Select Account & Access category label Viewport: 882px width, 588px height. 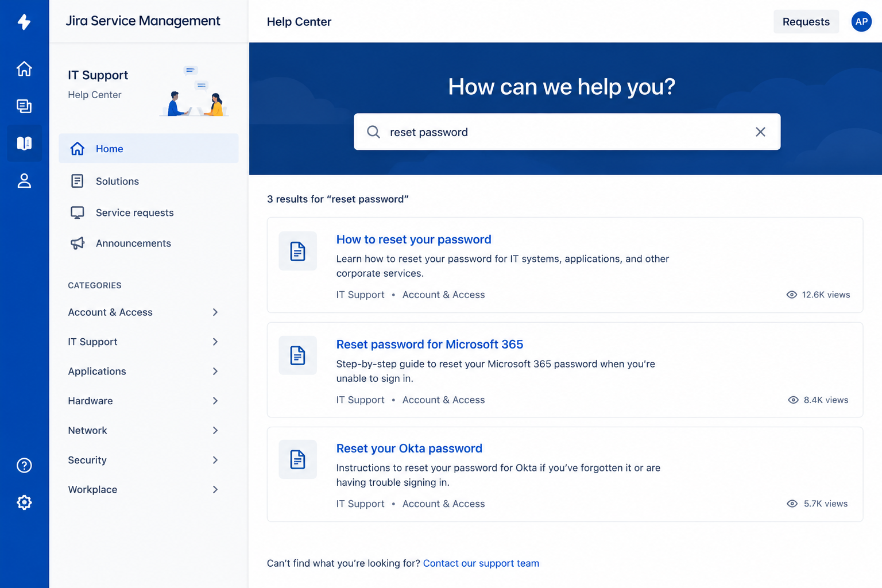click(110, 312)
